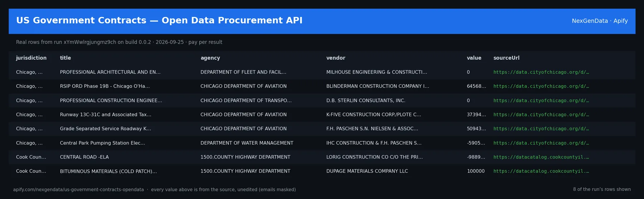Open source link for F.H. PASCHEN S.N. NIELSEN row
This screenshot has width=644, height=199.
coord(541,129)
